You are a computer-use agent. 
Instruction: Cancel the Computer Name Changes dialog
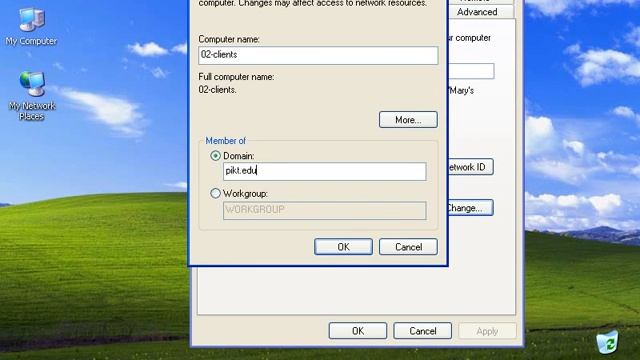[408, 247]
